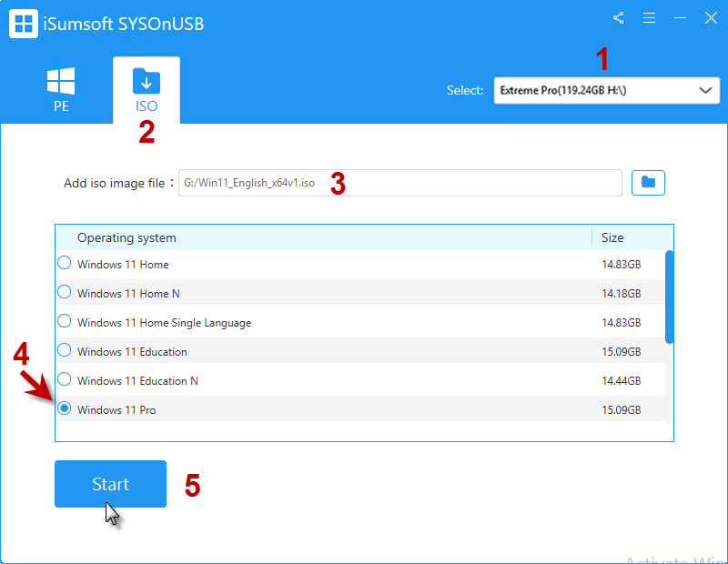Open the share icon in title bar

point(619,18)
